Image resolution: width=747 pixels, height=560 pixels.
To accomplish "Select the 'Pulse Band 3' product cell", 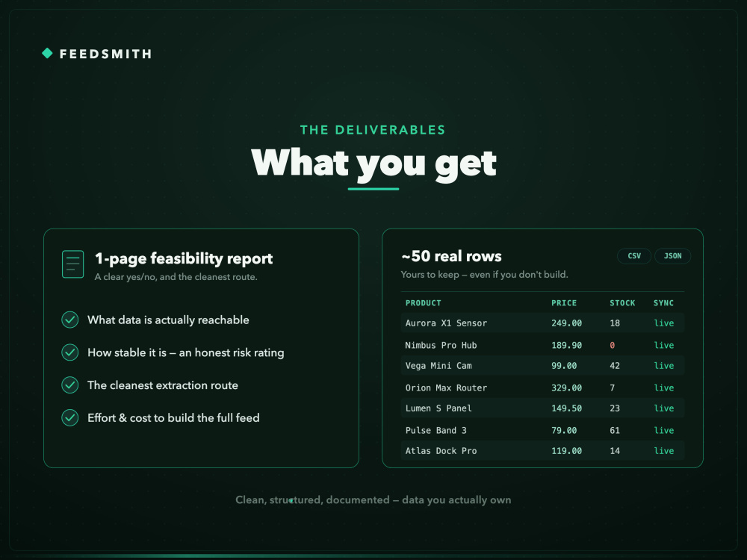I will 436,431.
